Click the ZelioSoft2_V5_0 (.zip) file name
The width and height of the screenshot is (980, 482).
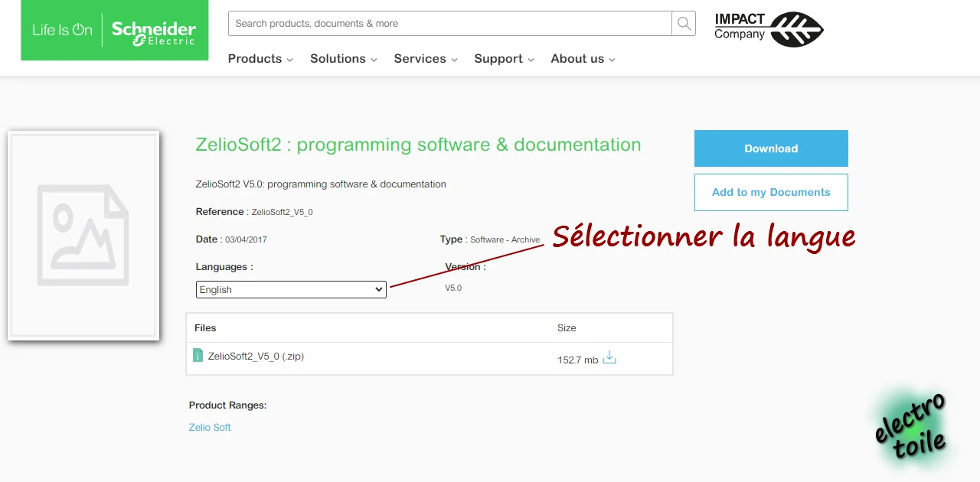coord(256,357)
